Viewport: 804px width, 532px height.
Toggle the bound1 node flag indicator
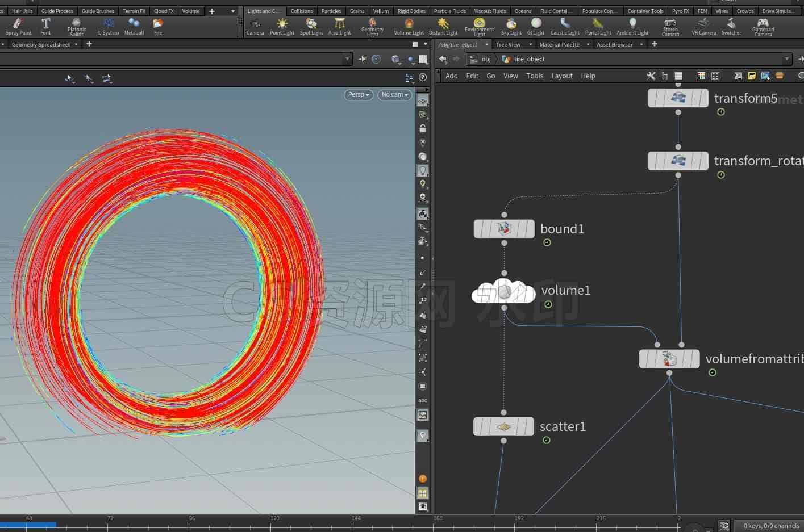(547, 242)
